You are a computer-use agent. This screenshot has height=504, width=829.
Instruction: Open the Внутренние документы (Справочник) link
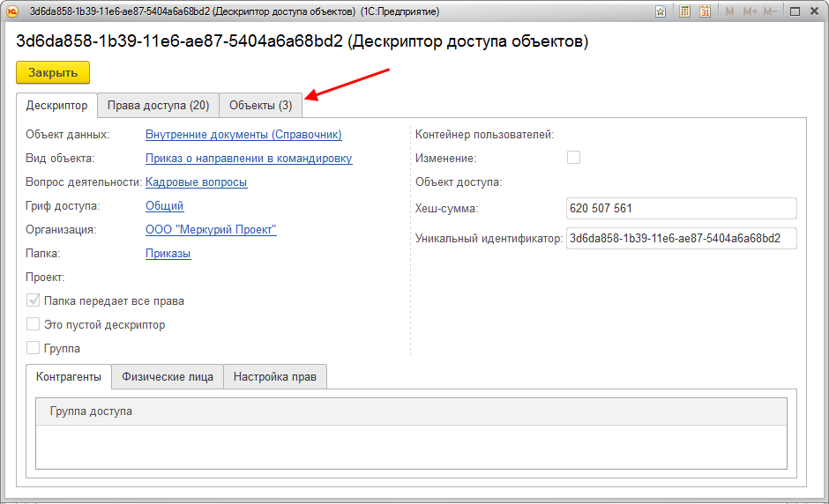(x=243, y=135)
